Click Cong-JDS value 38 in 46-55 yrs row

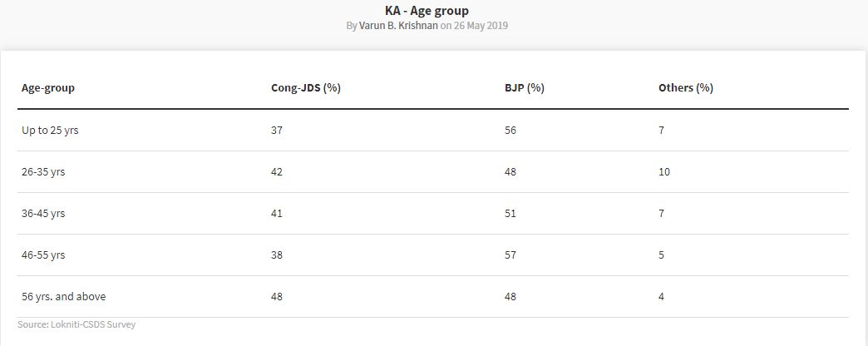click(x=277, y=255)
